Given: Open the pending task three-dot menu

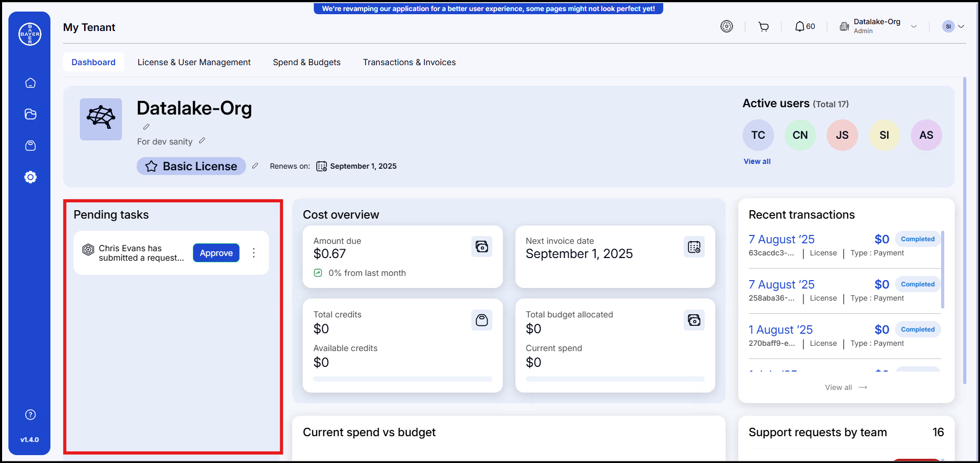Looking at the screenshot, I should (254, 253).
